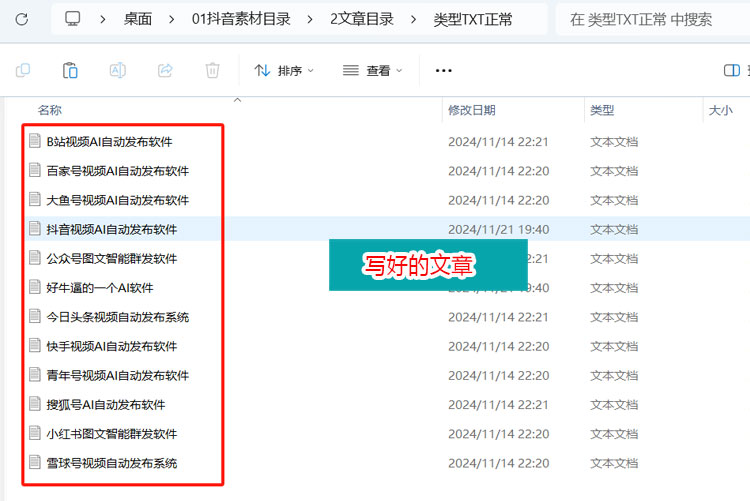750x501 pixels.
Task: Click the Paste clipboard icon
Action: click(x=70, y=70)
